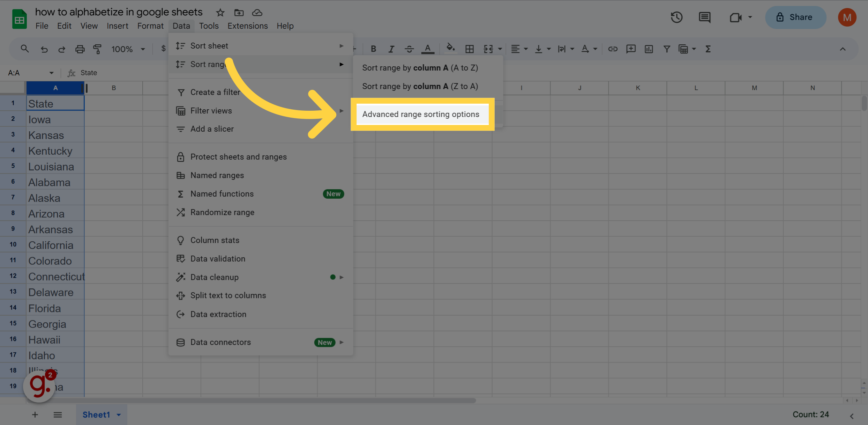Open the print icon in the toolbar

pos(80,49)
